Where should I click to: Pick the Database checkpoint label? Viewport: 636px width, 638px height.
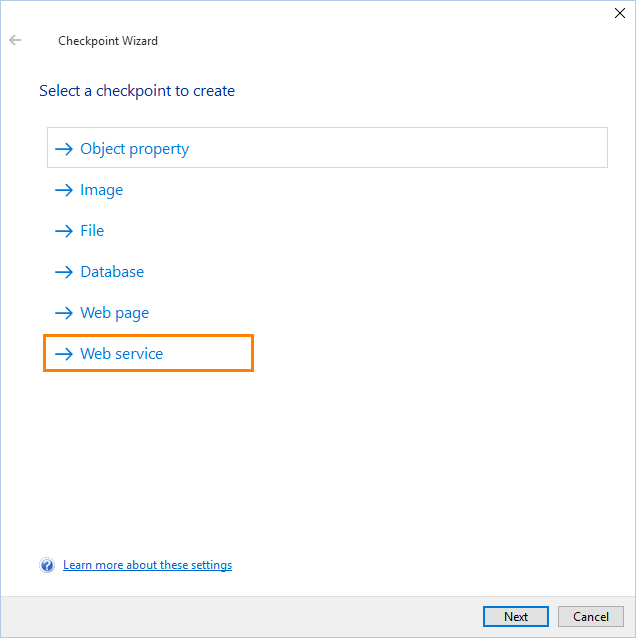tap(112, 272)
